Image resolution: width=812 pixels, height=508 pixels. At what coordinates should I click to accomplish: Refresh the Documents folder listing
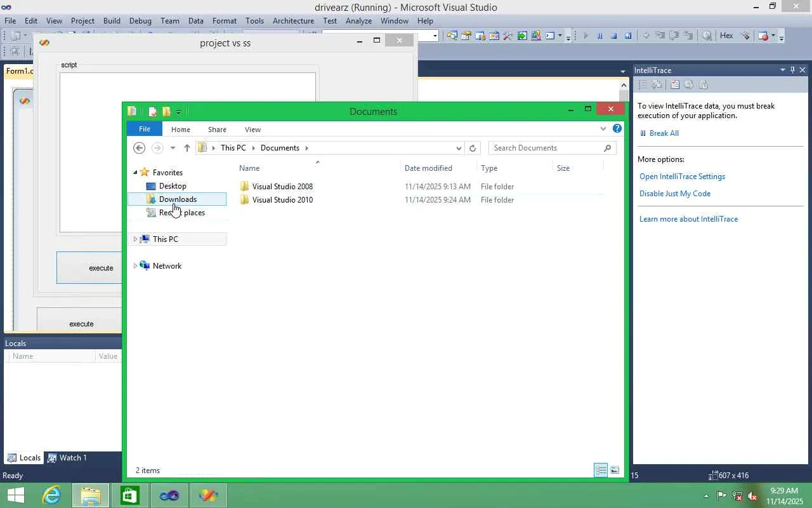coord(472,148)
